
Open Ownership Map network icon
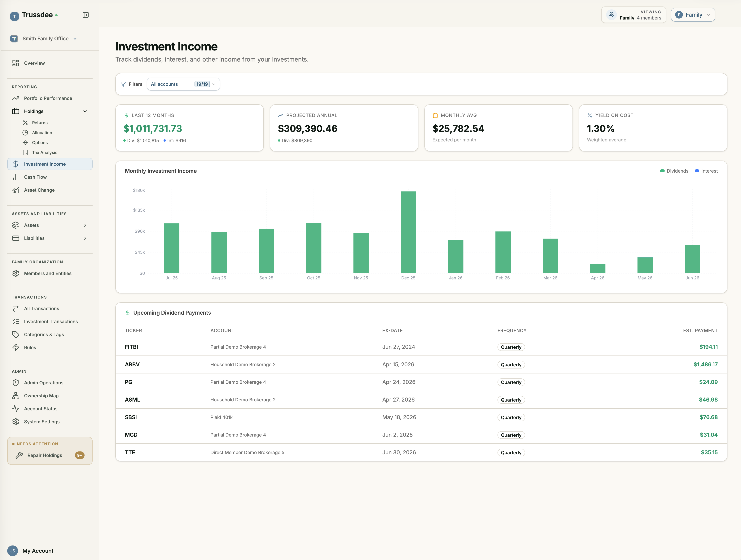click(16, 396)
